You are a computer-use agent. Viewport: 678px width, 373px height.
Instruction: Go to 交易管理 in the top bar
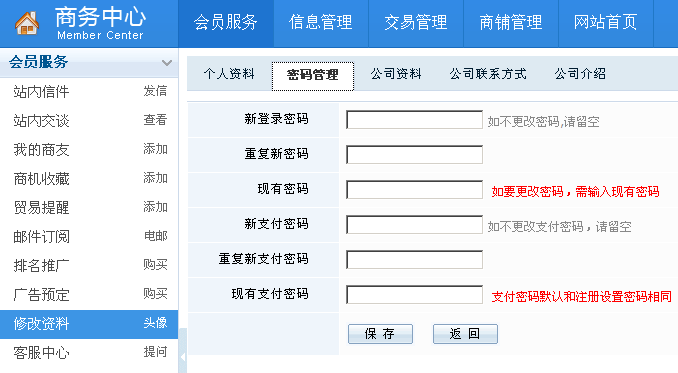(x=416, y=23)
